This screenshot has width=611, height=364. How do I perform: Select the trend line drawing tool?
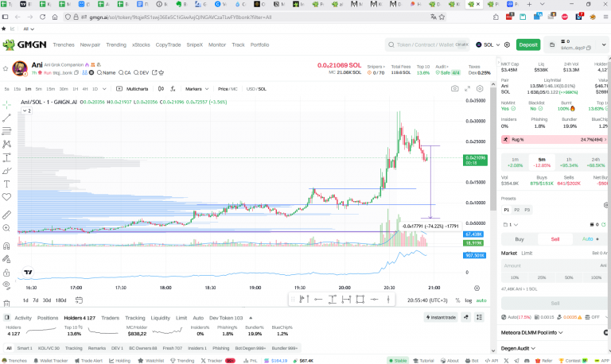[6, 118]
